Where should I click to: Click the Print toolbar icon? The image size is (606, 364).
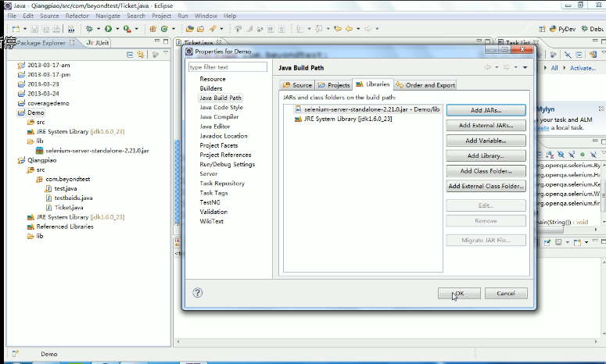click(x=56, y=29)
